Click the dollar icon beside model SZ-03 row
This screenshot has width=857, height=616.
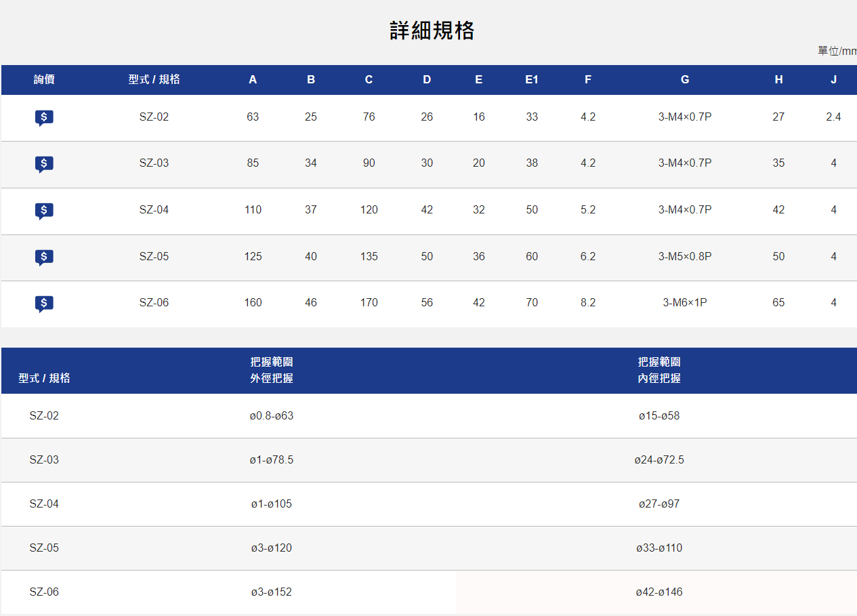tap(44, 164)
